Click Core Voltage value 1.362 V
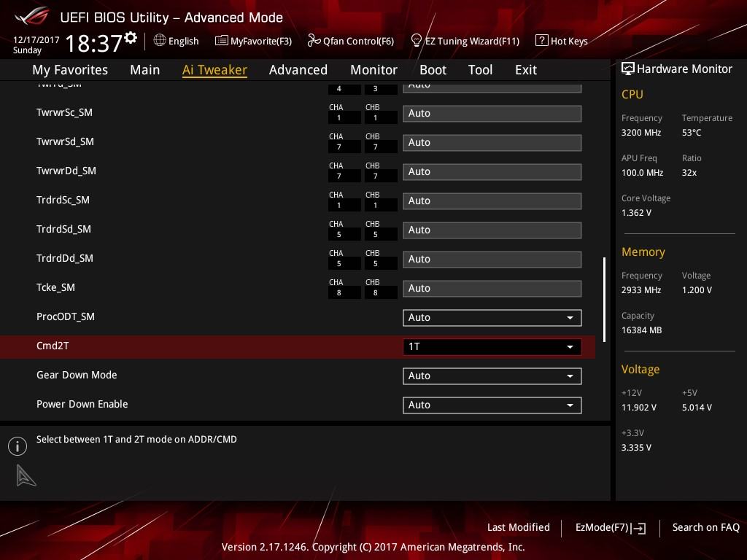 point(636,213)
